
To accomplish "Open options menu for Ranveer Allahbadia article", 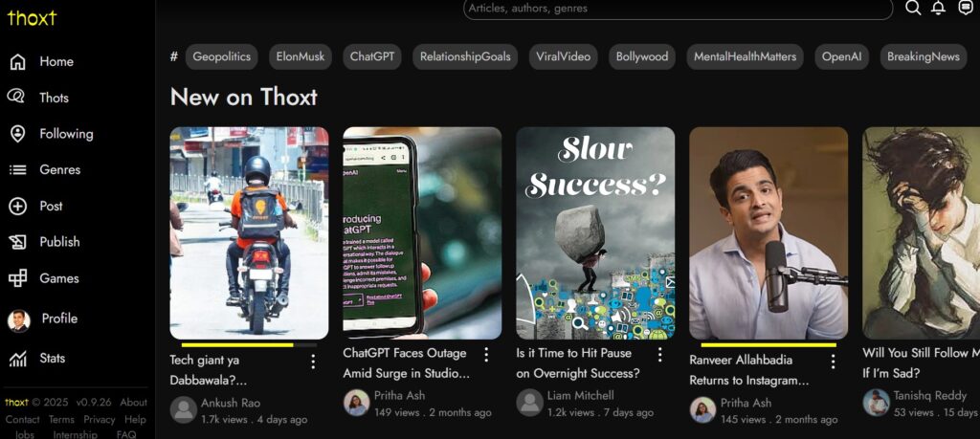I will [x=833, y=362].
